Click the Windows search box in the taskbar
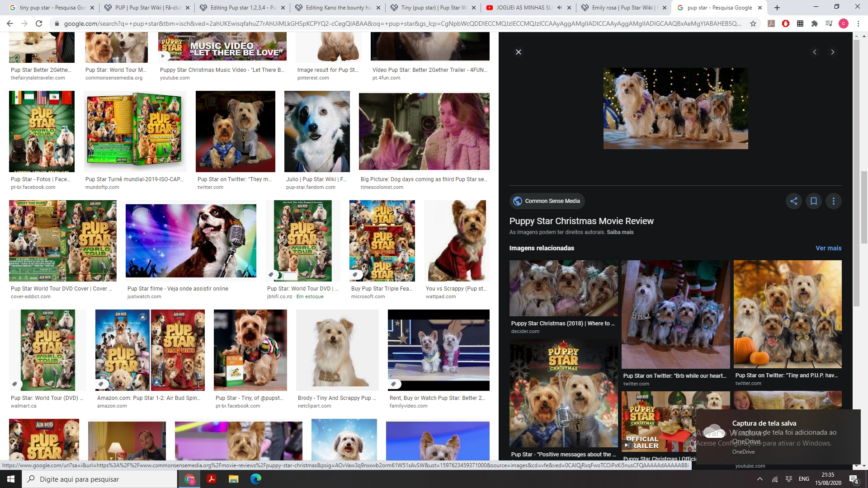Viewport: 868px width, 488px height. pyautogui.click(x=99, y=479)
